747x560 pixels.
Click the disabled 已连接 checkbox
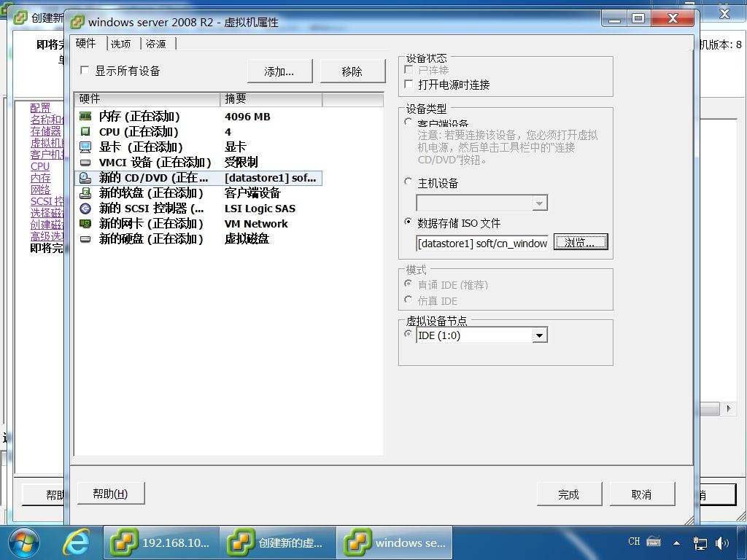[409, 69]
